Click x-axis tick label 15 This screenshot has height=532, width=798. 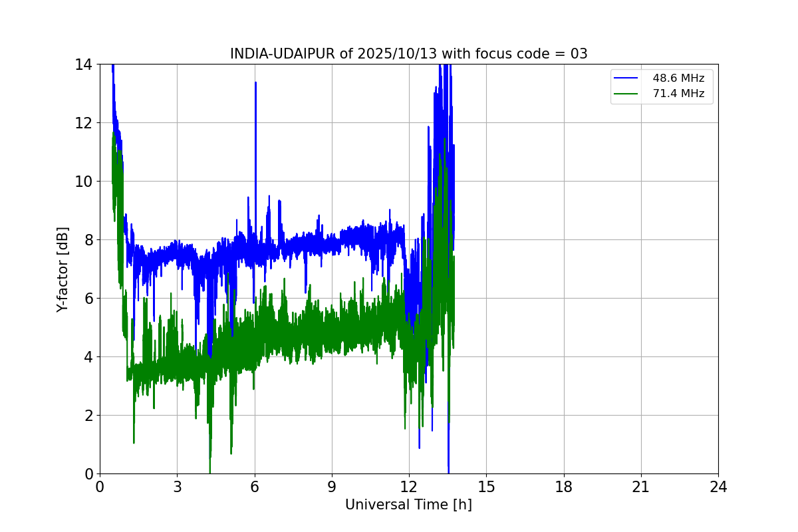coord(486,487)
